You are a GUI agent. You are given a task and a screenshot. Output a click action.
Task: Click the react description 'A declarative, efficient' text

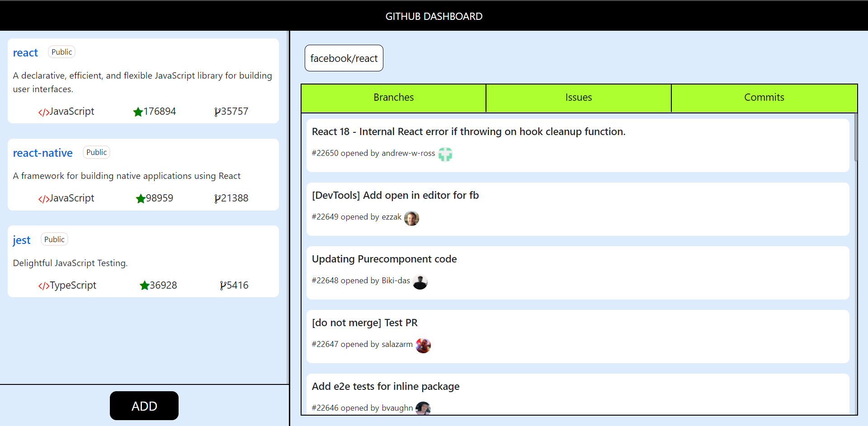click(142, 82)
